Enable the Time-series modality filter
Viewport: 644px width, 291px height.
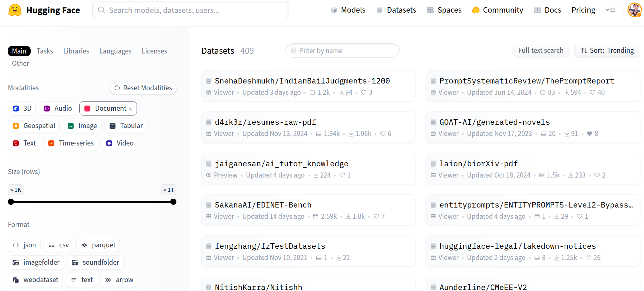pos(71,143)
